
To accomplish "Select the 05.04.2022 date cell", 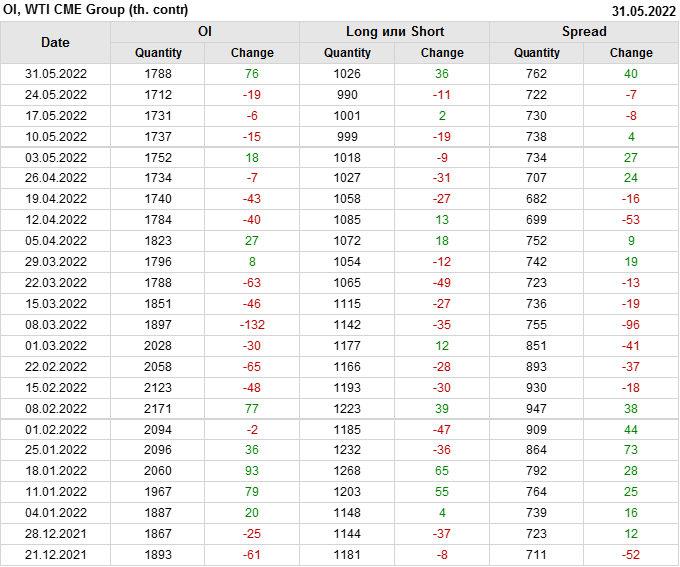I will coord(55,241).
